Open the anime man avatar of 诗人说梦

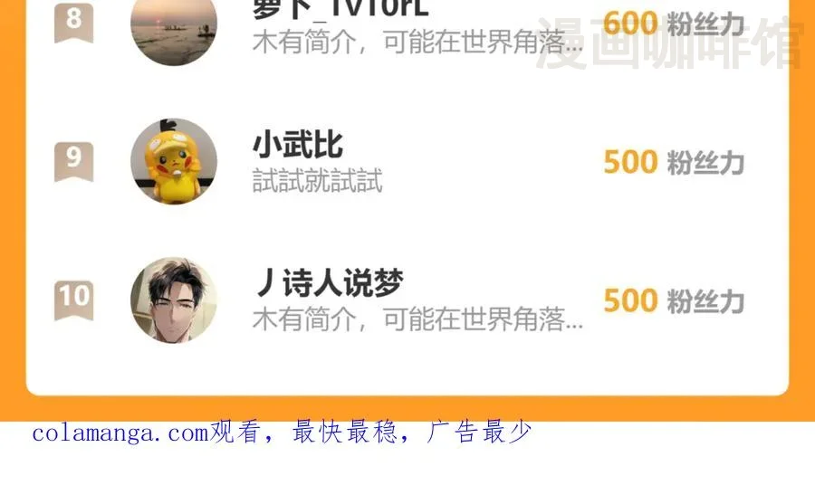174,300
